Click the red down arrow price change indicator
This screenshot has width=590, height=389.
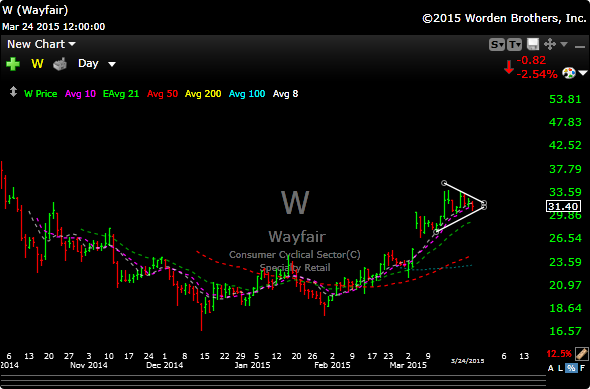509,67
